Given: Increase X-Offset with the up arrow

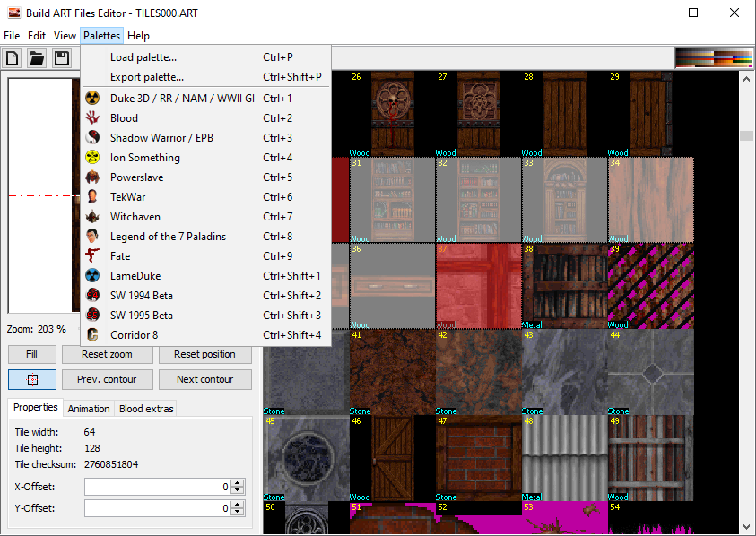Looking at the screenshot, I should pyautogui.click(x=238, y=483).
